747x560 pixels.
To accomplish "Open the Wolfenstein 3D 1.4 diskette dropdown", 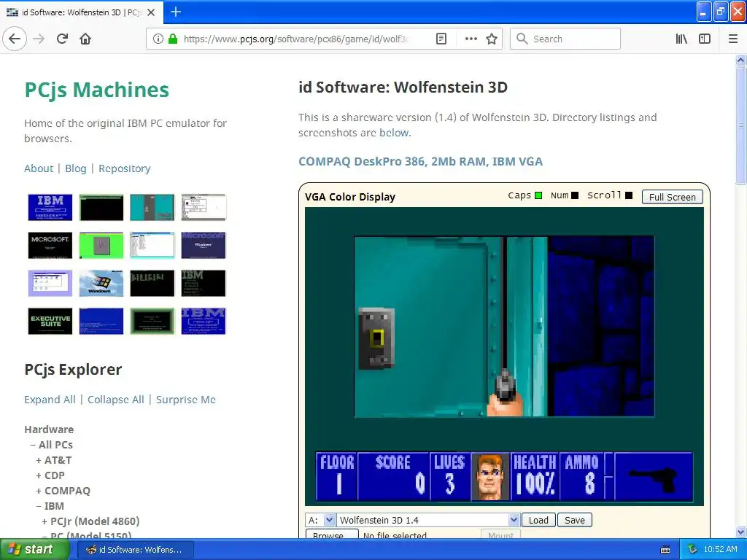I will 428,520.
